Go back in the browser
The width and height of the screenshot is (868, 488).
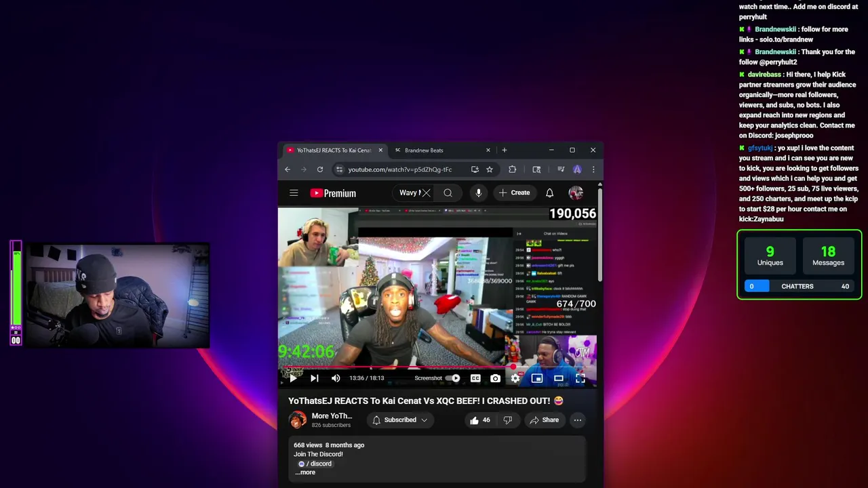tap(288, 169)
